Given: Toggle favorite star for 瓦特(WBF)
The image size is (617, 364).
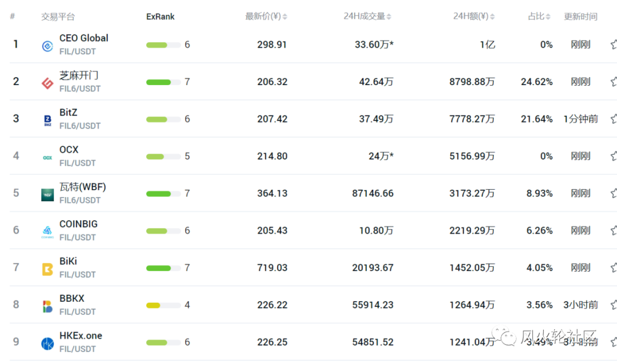Looking at the screenshot, I should coord(614,193).
